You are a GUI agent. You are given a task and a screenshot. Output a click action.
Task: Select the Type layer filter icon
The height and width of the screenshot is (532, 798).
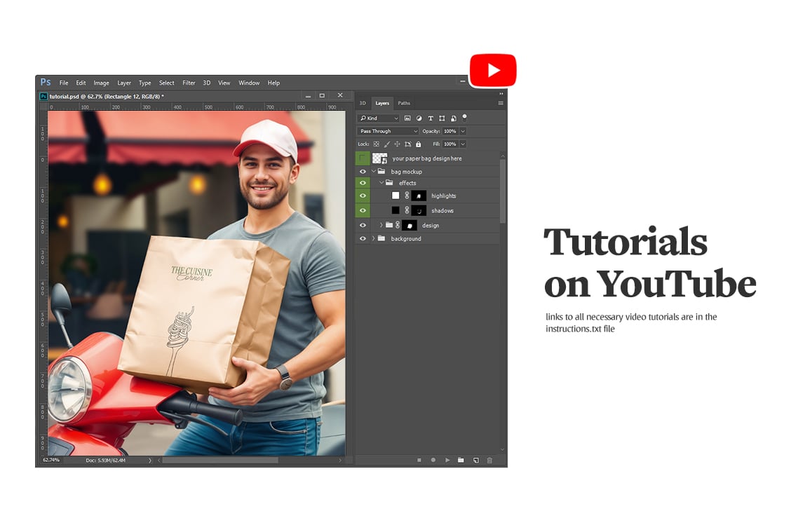click(x=431, y=118)
